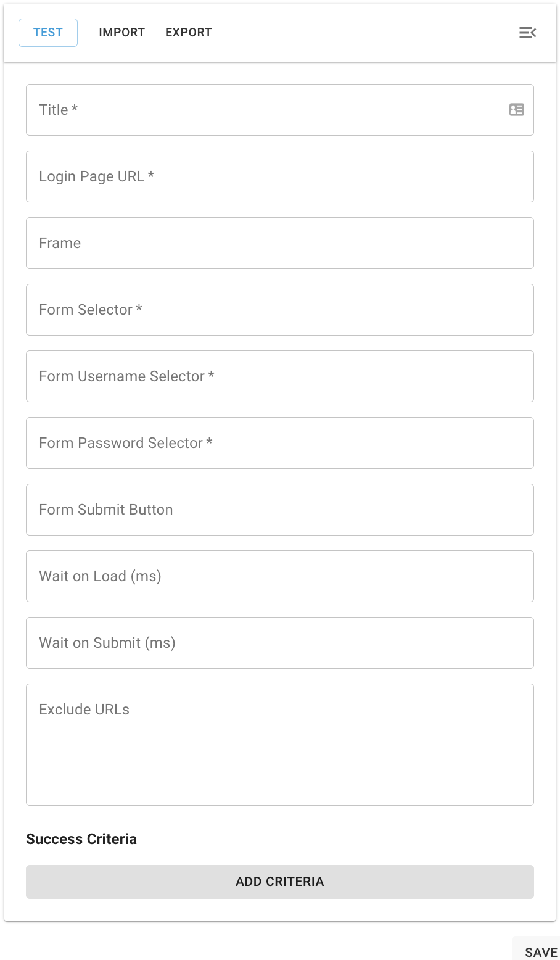This screenshot has width=560, height=960.
Task: Open the IMPORT option
Action: click(x=121, y=33)
